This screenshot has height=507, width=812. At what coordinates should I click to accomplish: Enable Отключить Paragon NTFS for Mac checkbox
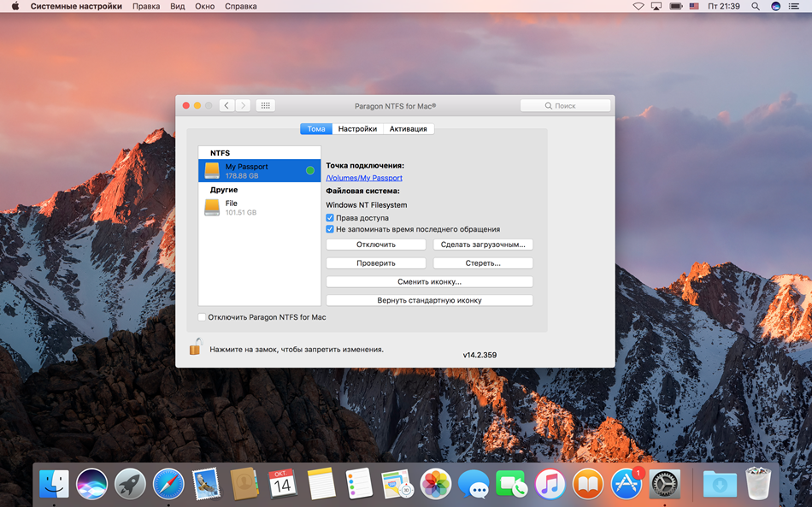click(x=202, y=317)
